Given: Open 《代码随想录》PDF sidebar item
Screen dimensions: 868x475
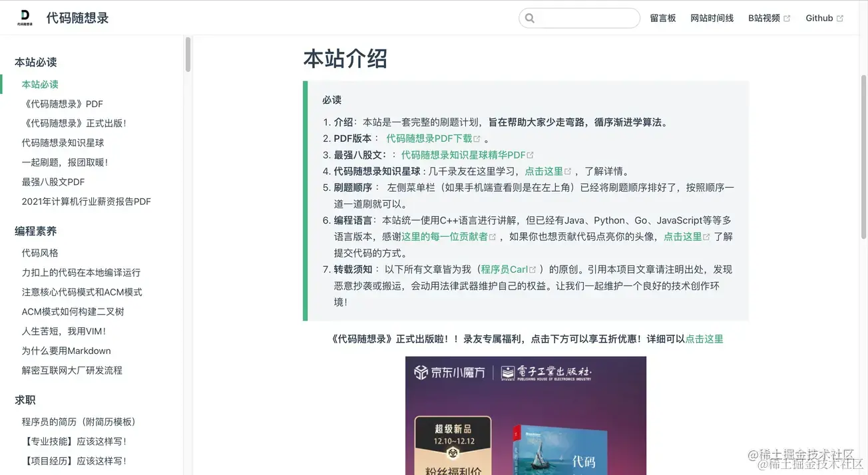Looking at the screenshot, I should [63, 104].
